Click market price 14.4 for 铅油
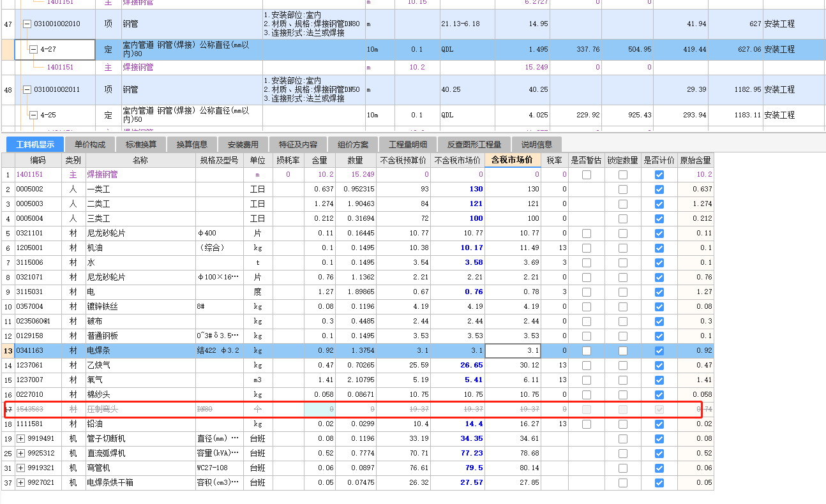 [474, 424]
